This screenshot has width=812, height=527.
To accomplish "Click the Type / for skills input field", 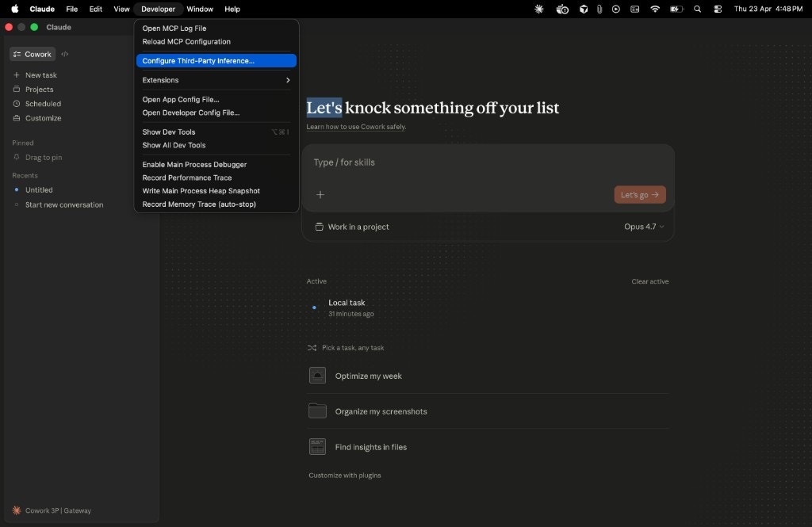I will point(488,162).
